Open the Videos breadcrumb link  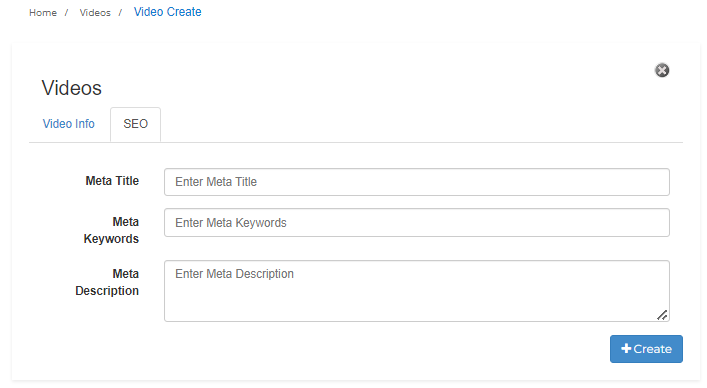click(x=95, y=13)
